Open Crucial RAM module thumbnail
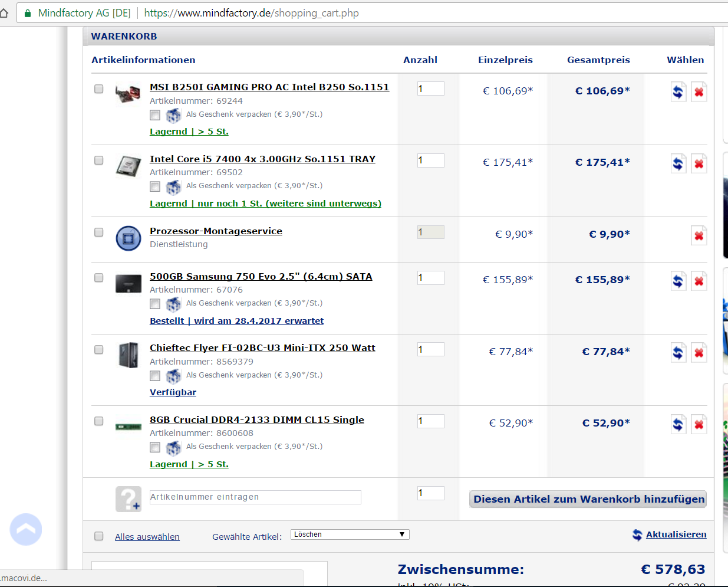This screenshot has height=587, width=728. pos(128,427)
